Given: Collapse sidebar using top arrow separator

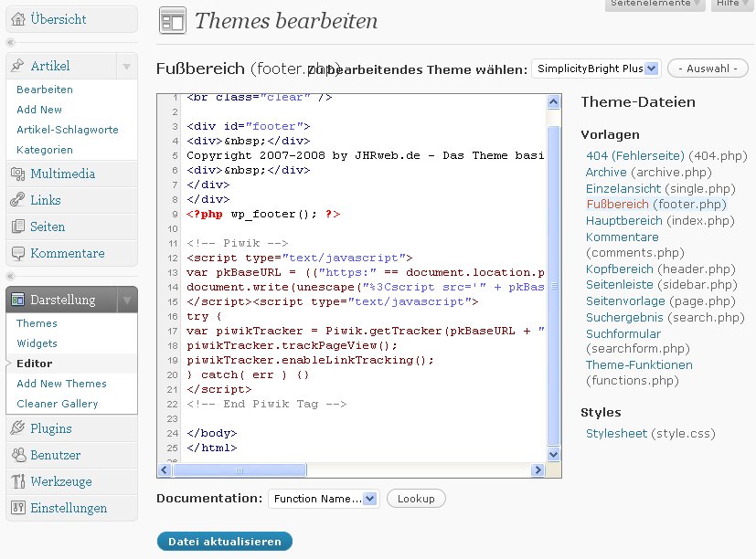Looking at the screenshot, I should pyautogui.click(x=11, y=43).
